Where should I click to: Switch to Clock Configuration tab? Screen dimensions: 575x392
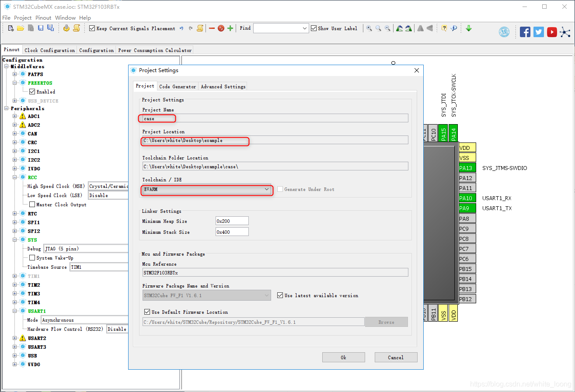coord(50,50)
